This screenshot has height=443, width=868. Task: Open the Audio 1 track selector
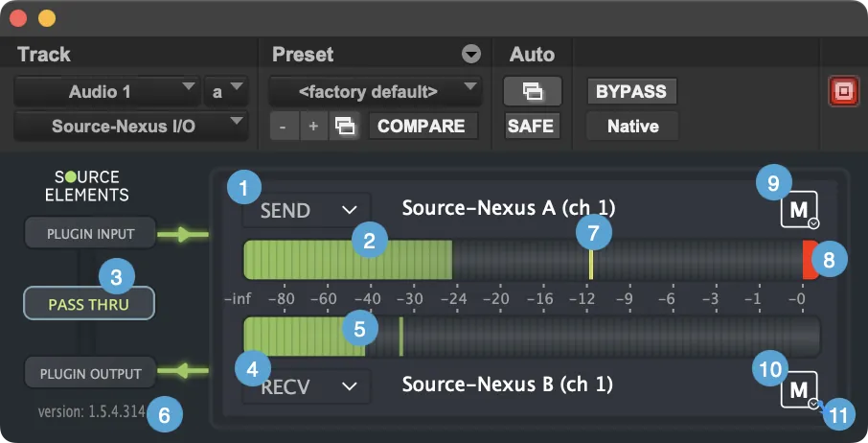tap(106, 91)
